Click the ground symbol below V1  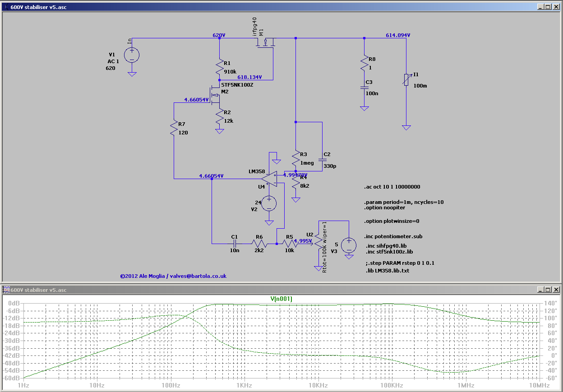click(132, 74)
